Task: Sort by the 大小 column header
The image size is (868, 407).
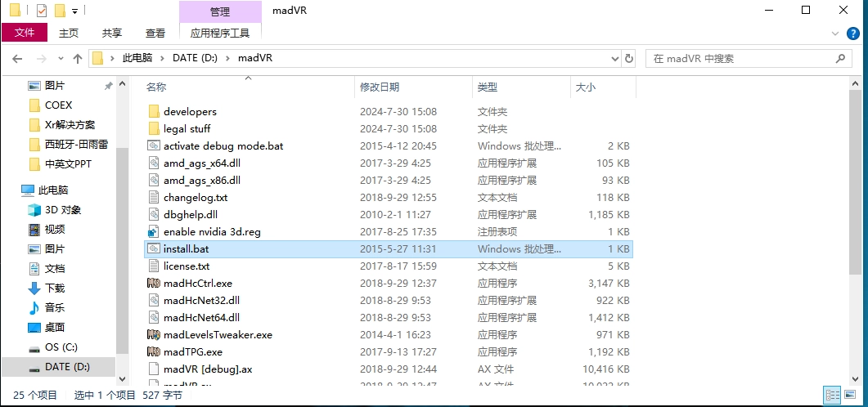Action: tap(603, 87)
